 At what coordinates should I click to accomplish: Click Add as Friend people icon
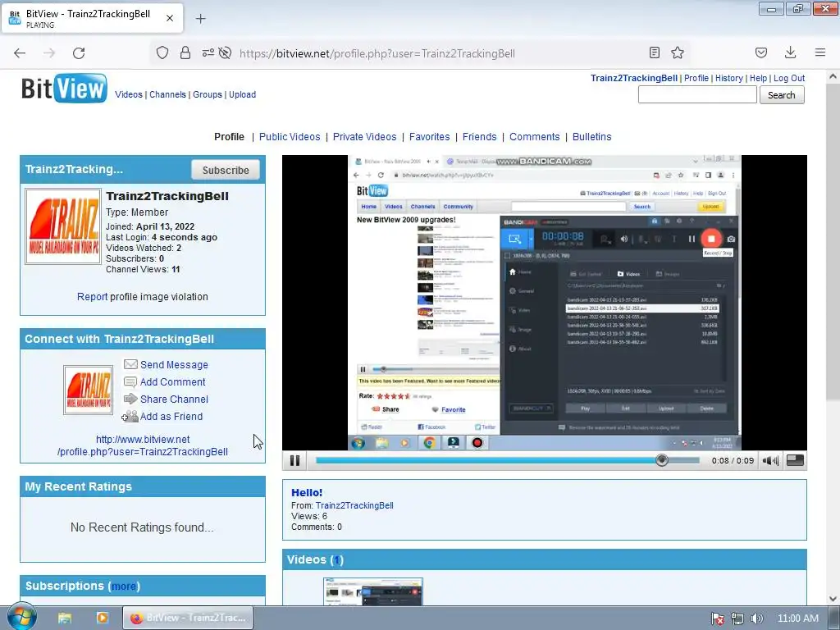[130, 416]
